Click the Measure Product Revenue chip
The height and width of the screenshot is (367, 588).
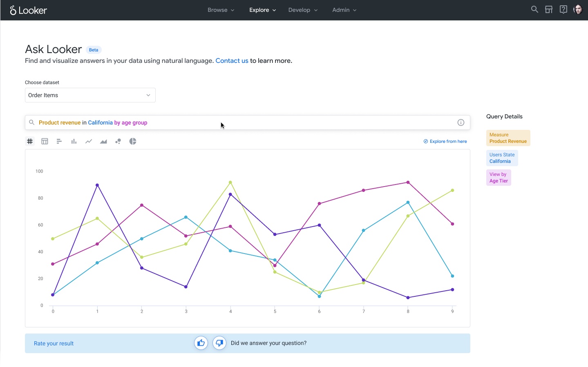[x=508, y=138]
